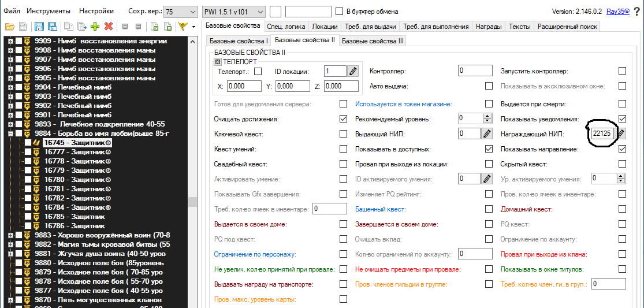The width and height of the screenshot is (644, 308).
Task: Select tree row 16786 - Защитник
Action: (75, 226)
